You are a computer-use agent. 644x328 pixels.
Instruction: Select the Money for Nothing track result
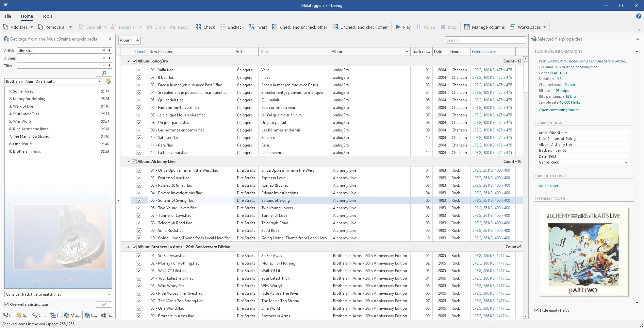point(58,99)
